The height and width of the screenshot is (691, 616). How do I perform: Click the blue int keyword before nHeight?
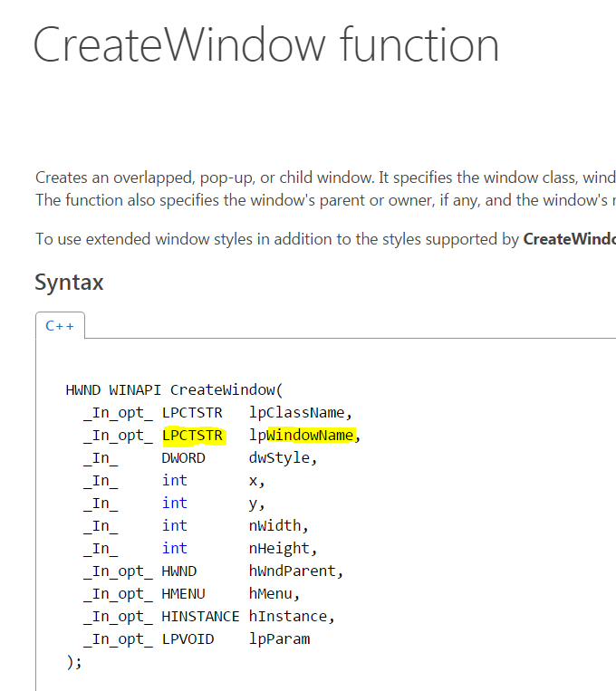pyautogui.click(x=175, y=548)
